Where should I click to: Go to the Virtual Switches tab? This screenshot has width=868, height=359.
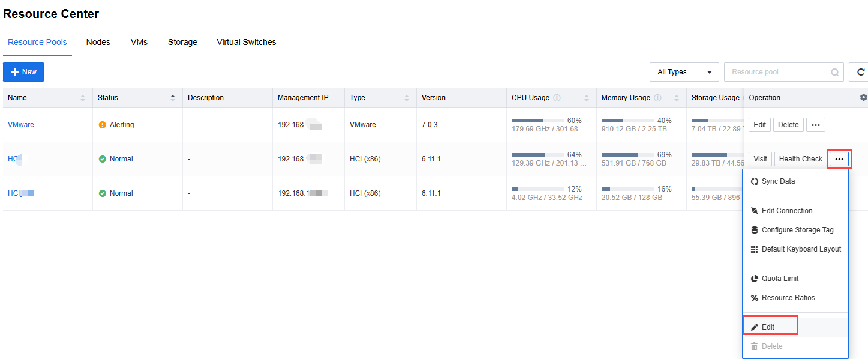[247, 43]
